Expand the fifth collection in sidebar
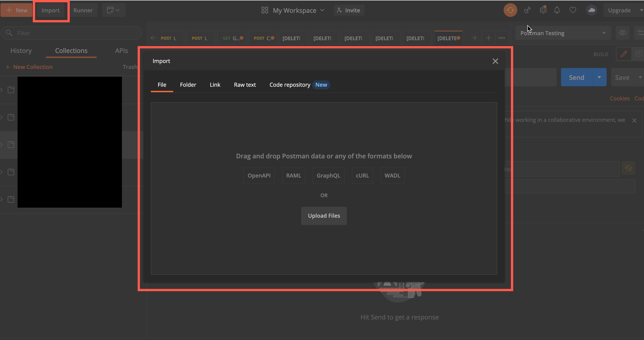Image resolution: width=644 pixels, height=340 pixels. pyautogui.click(x=2, y=199)
